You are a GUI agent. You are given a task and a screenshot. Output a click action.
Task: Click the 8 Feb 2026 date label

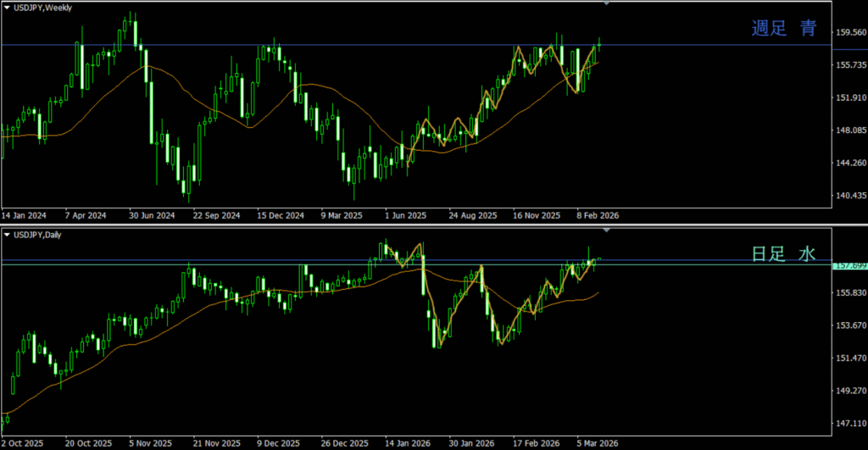[x=598, y=215]
